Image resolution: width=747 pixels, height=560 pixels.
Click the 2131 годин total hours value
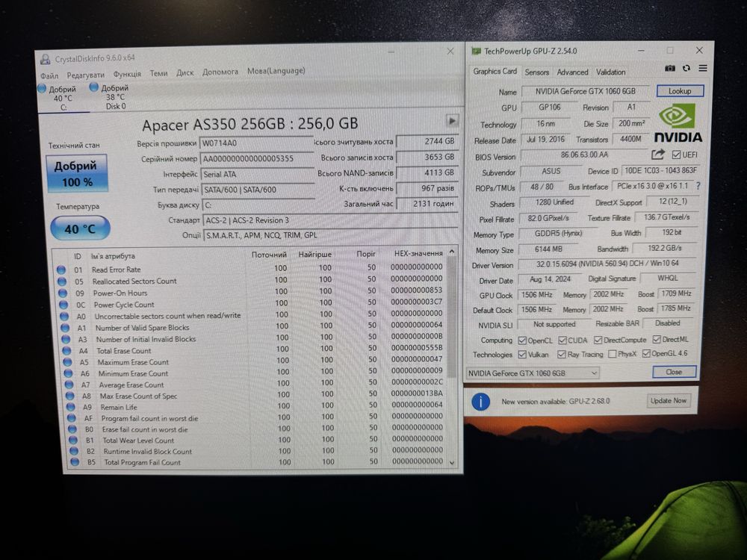click(x=427, y=203)
